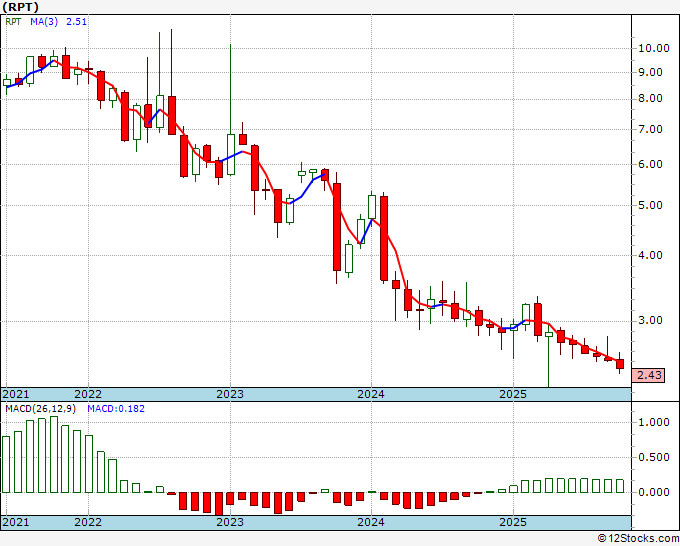Click the 2022 label on price timeline

tap(88, 394)
